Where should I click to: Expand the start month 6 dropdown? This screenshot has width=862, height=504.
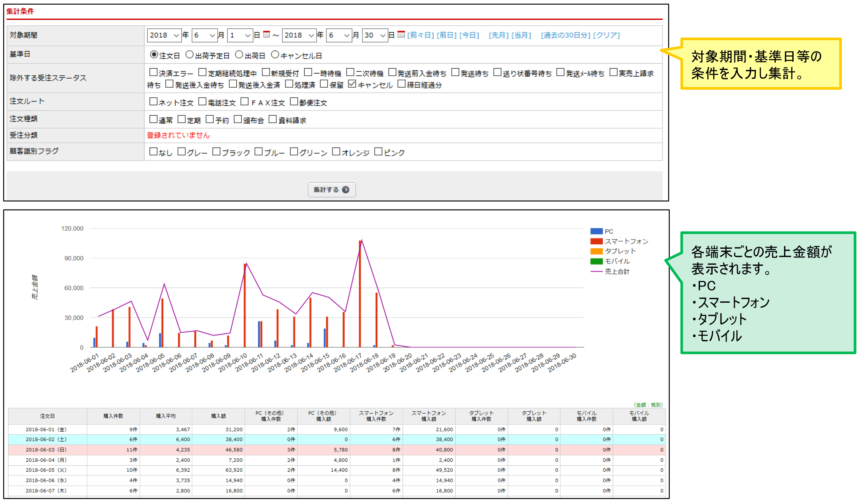click(204, 35)
